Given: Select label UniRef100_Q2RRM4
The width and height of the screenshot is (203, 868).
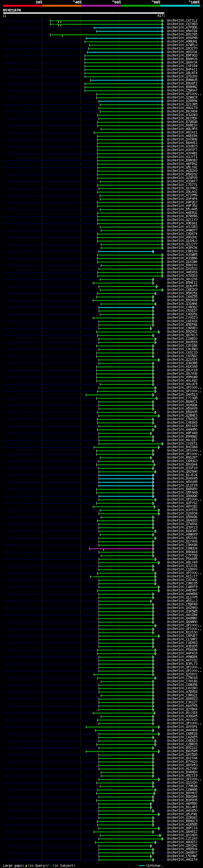Looking at the screenshot, I should point(182,101).
